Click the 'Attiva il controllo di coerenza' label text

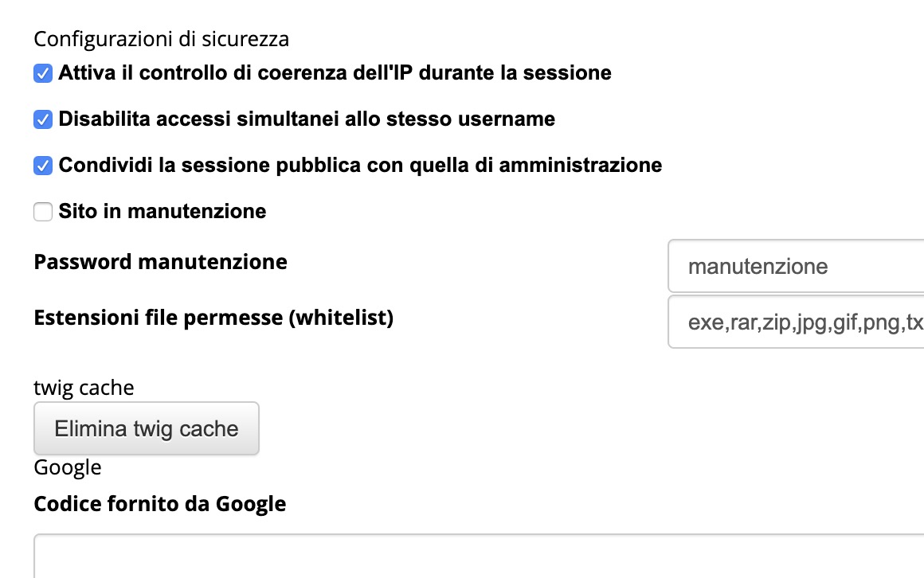pos(335,73)
